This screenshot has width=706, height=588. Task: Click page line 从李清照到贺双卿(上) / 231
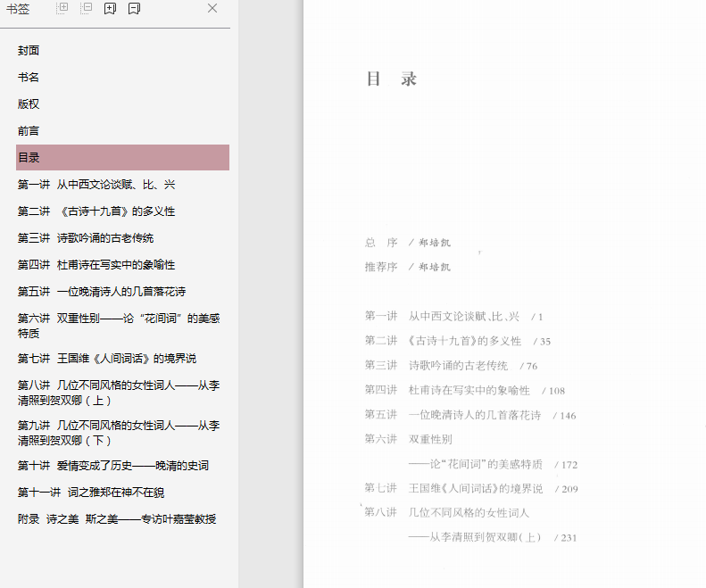click(493, 537)
